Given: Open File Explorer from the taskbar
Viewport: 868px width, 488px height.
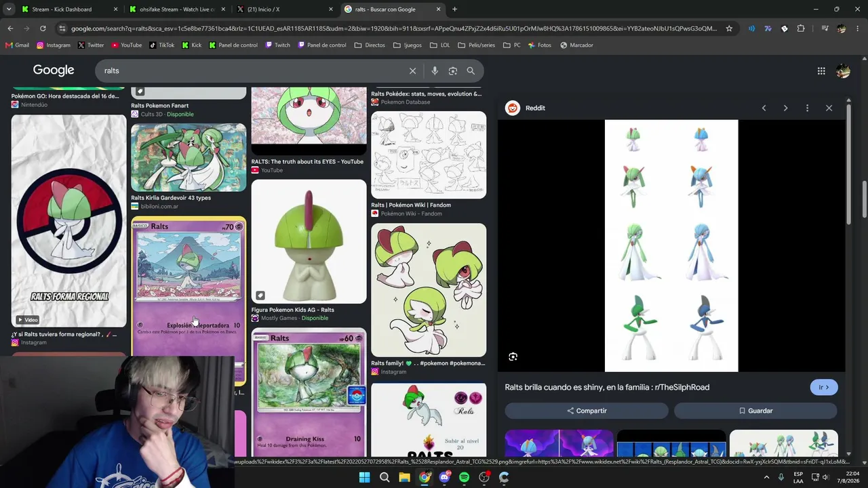Looking at the screenshot, I should click(x=404, y=477).
